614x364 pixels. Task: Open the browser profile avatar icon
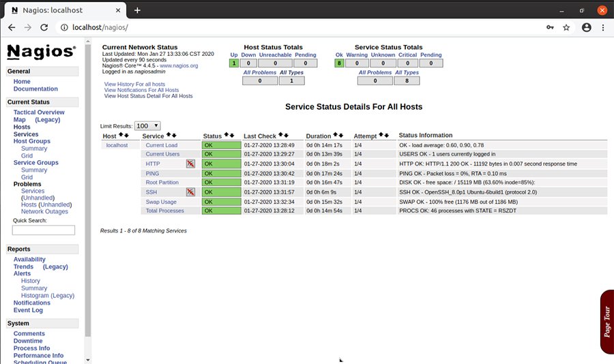coord(586,27)
